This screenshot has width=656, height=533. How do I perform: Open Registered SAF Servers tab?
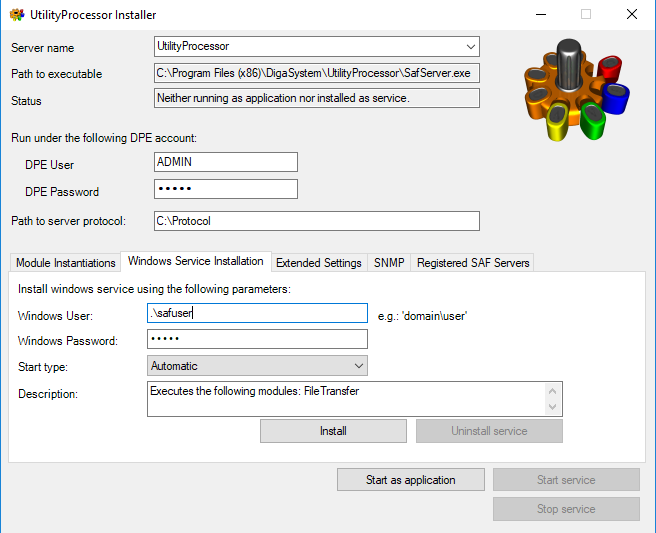pyautogui.click(x=473, y=263)
